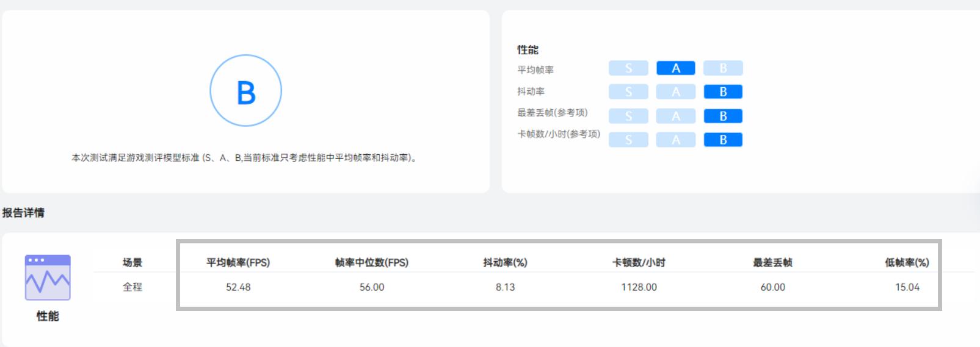Select the highlighted B badge for 卡顿数/小时(参考项)
Screen dimensions: 980x347
(x=723, y=140)
